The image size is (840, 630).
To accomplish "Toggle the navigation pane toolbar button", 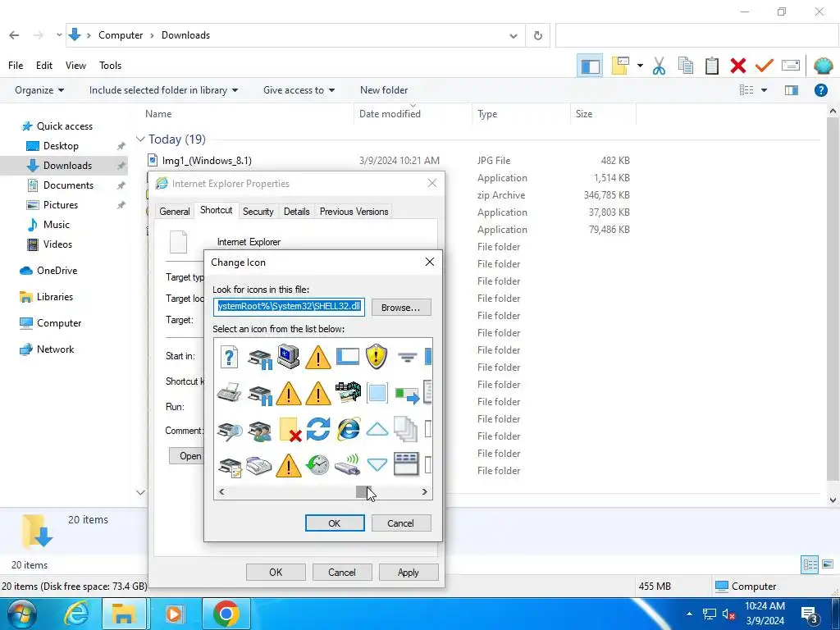I will click(591, 66).
